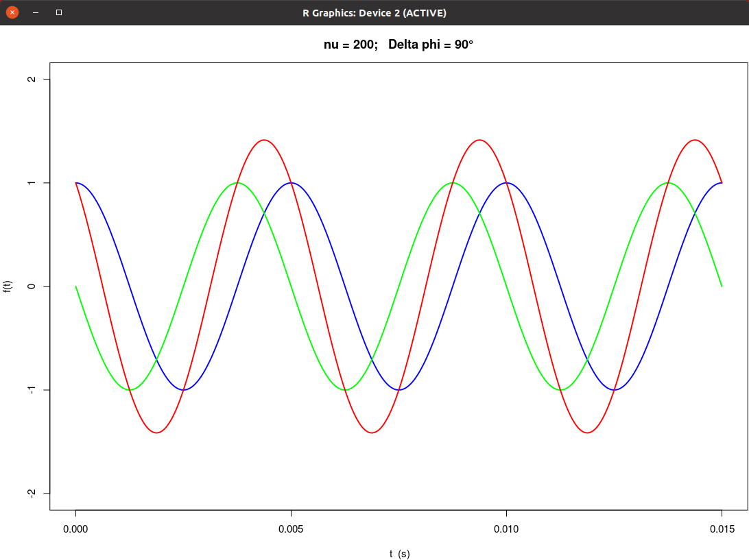
Task: Click the x-axis label 't (s)'
Action: [399, 554]
